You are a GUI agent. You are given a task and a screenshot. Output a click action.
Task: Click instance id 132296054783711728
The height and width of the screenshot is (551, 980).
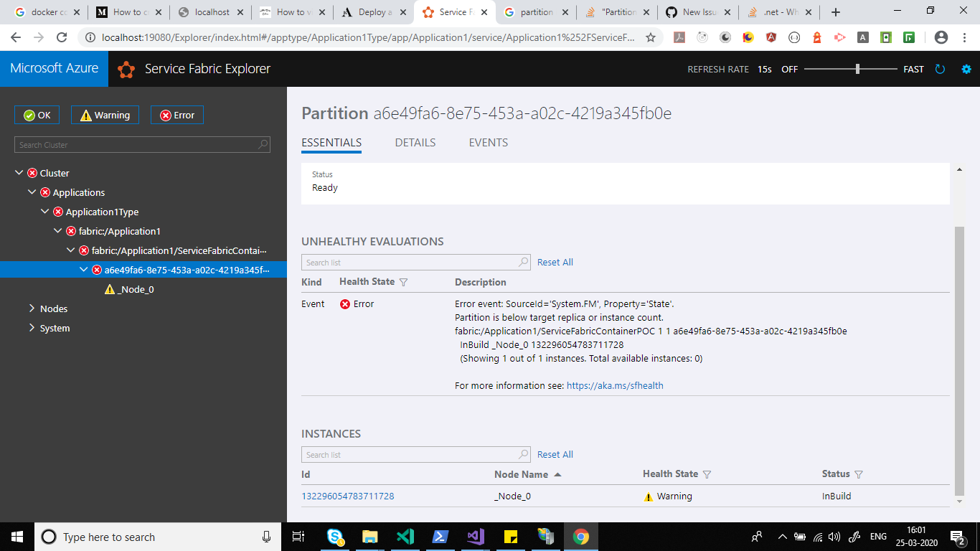click(x=348, y=496)
